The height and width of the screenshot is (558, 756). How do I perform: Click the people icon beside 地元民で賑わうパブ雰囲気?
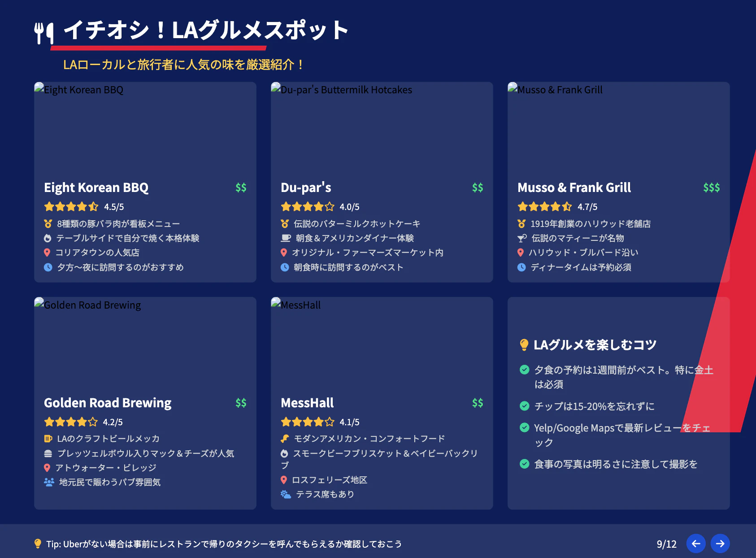click(49, 482)
